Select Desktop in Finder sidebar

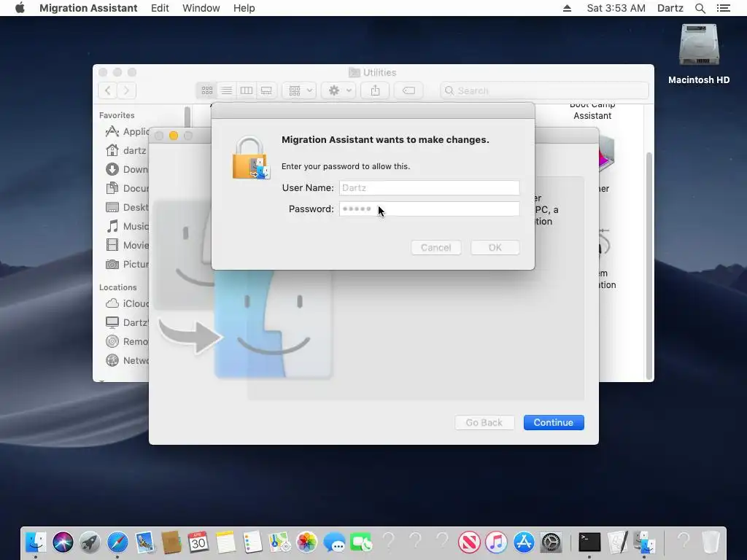[126, 207]
